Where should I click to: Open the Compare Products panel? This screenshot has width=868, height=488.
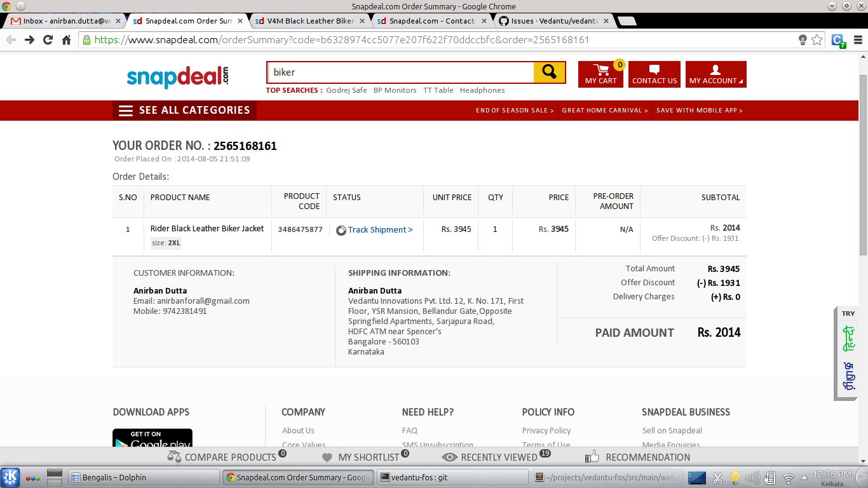click(222, 457)
